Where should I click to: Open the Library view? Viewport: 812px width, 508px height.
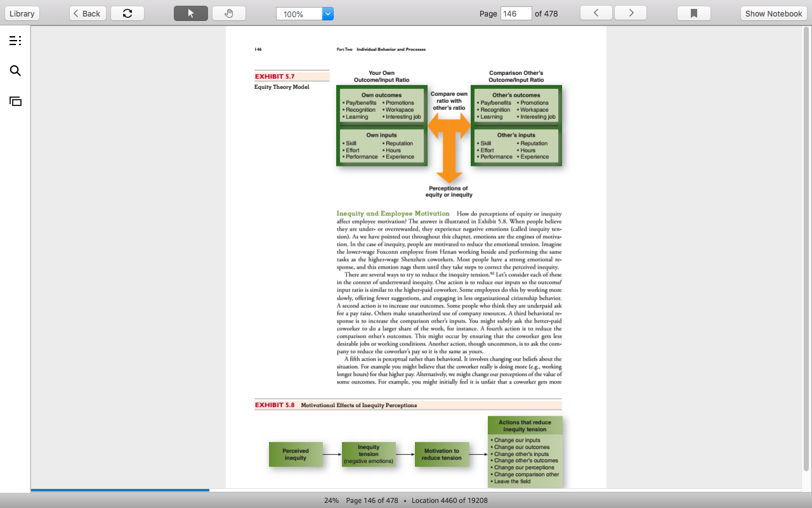(x=22, y=13)
